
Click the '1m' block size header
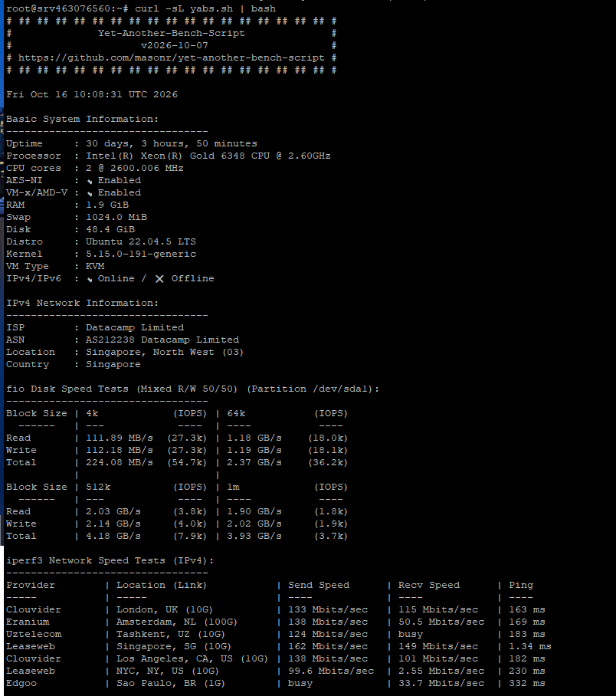[x=233, y=487]
